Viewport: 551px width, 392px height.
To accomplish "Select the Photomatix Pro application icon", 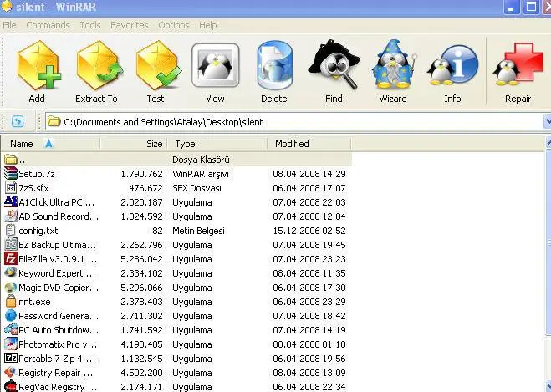I will (x=11, y=344).
